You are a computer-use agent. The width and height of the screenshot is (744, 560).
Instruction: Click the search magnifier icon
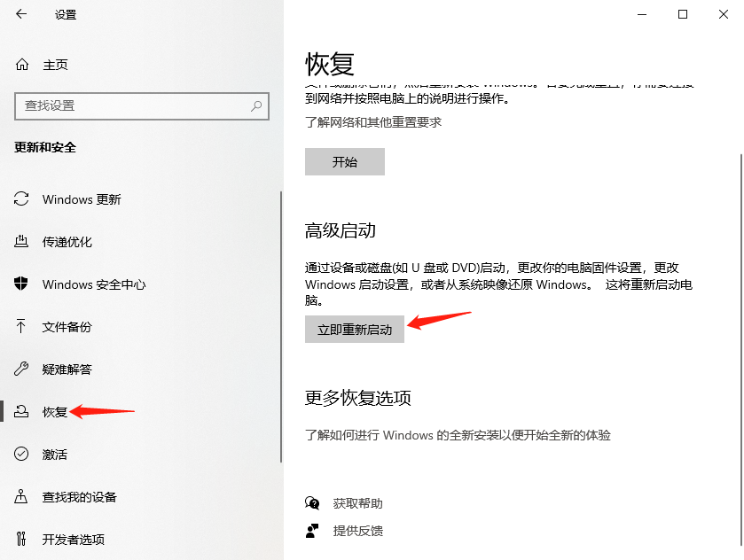[x=256, y=106]
